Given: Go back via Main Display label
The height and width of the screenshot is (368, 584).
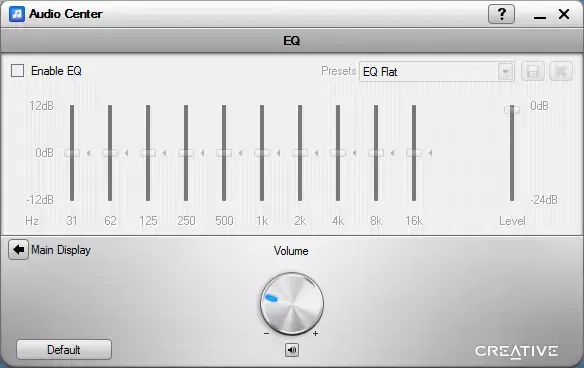Looking at the screenshot, I should pos(61,250).
